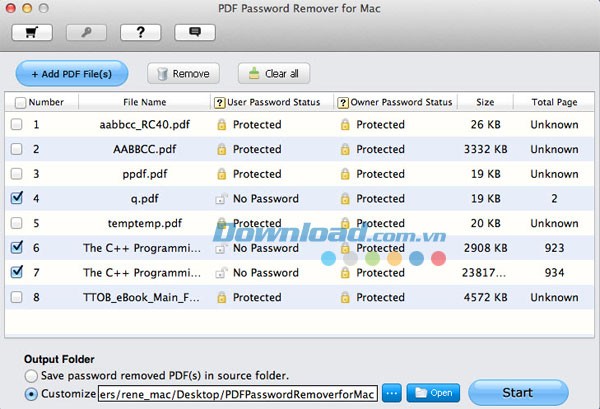
Task: Click owner password lock icon for TTOB_eBook row
Action: point(345,297)
